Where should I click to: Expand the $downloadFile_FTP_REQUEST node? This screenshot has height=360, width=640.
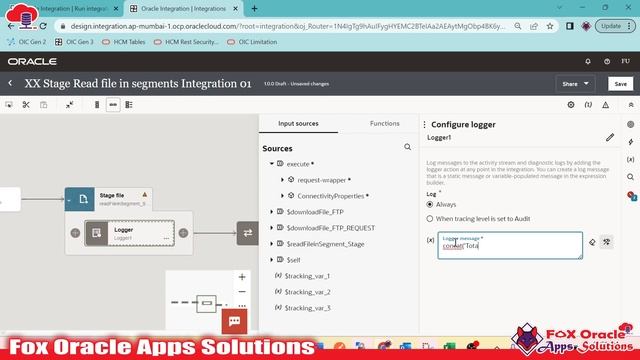click(x=271, y=228)
